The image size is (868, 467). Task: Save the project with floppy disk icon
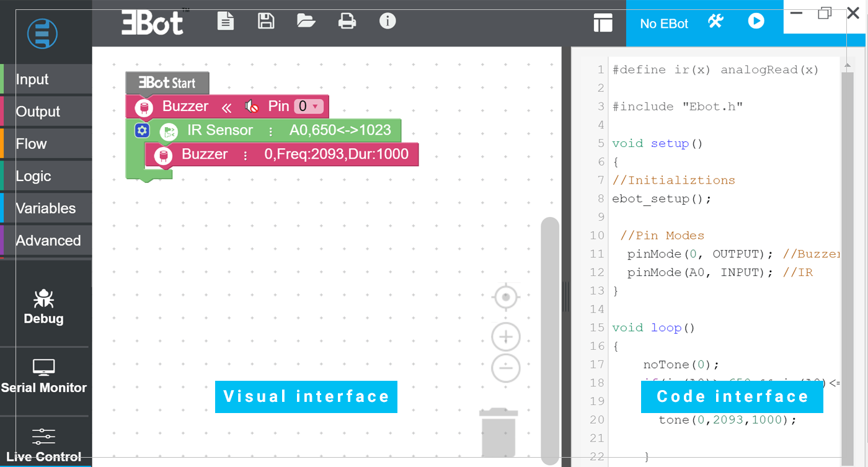click(x=266, y=20)
